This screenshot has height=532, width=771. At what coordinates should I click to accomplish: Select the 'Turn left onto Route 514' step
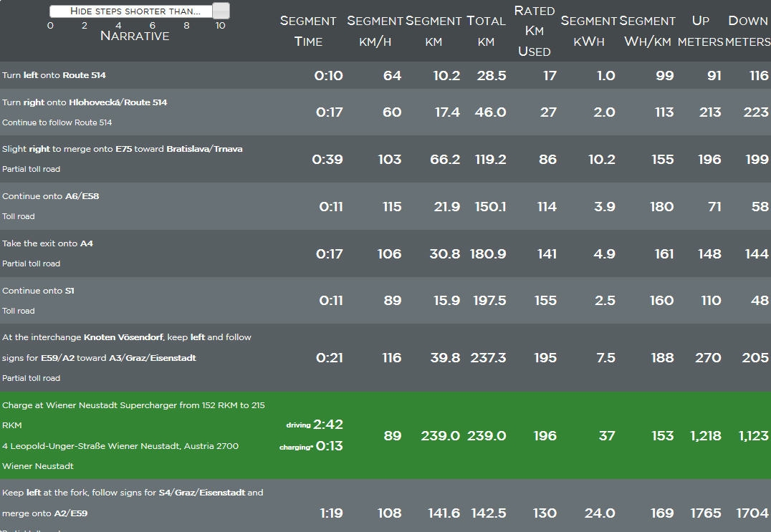pos(54,75)
